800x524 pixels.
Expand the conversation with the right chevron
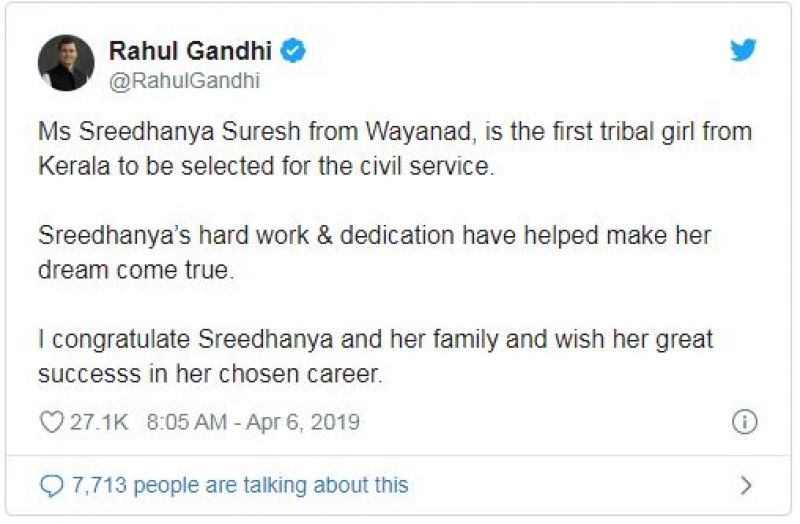point(745,486)
